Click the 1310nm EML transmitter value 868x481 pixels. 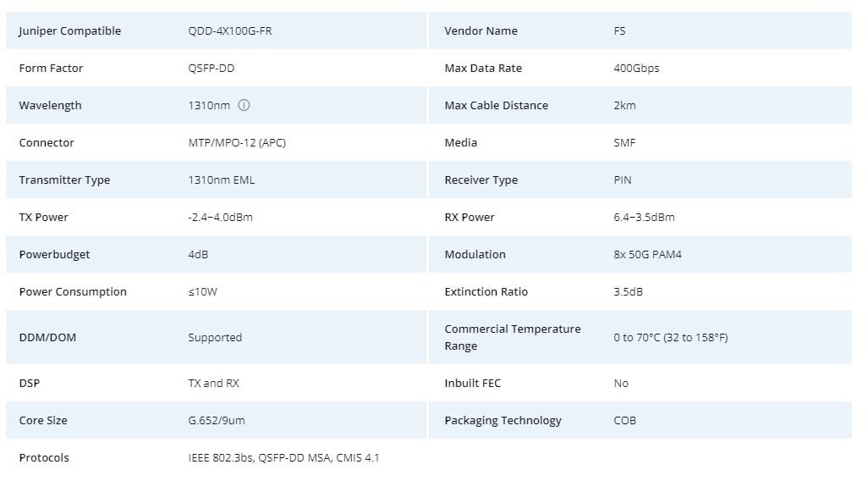point(221,180)
